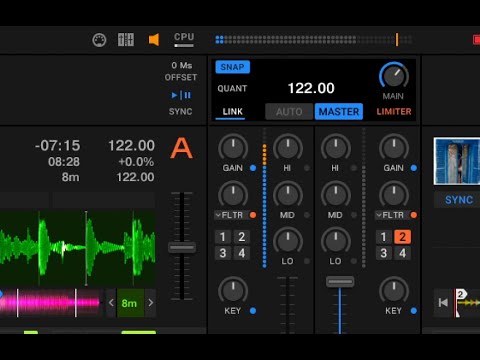480x360 pixels.
Task: Assign left channel to FX unit 1
Action: pos(223,237)
